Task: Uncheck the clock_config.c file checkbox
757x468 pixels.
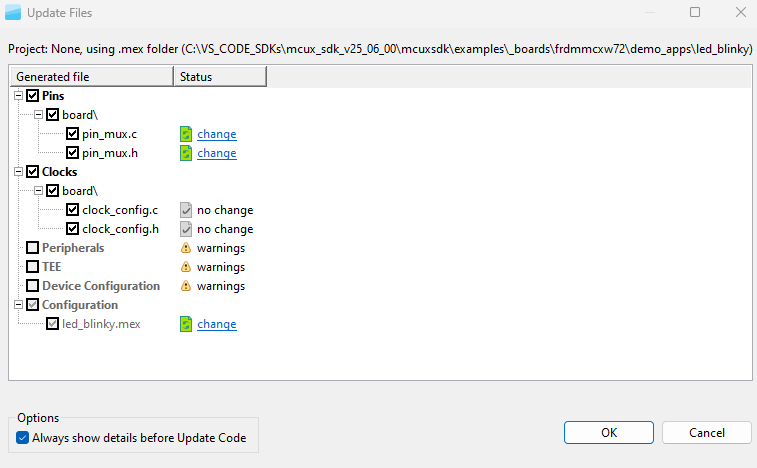Action: click(73, 210)
